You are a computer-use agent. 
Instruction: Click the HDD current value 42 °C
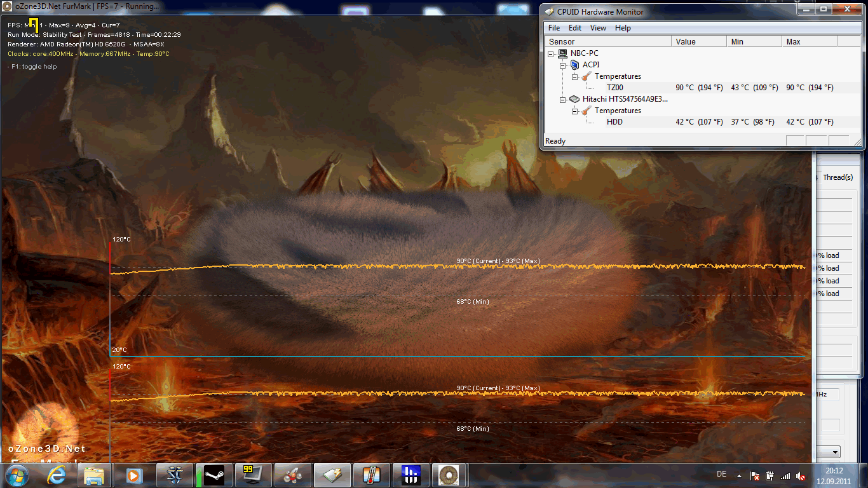(x=699, y=122)
